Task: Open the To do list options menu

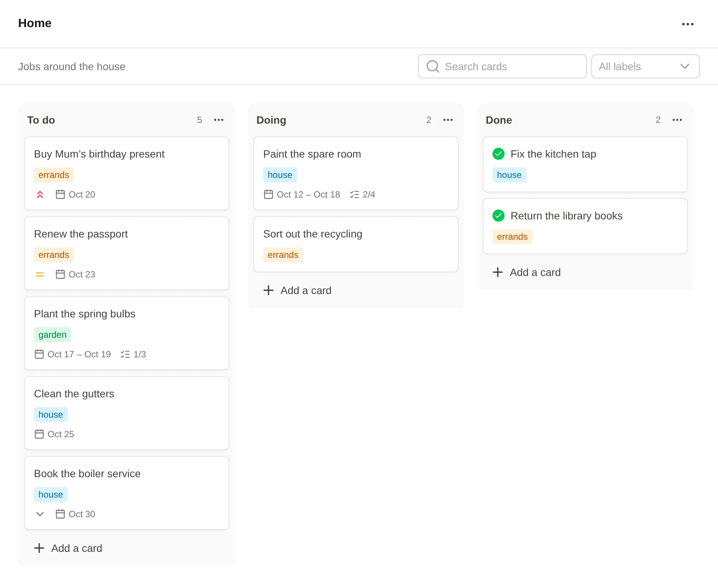Action: pyautogui.click(x=219, y=120)
